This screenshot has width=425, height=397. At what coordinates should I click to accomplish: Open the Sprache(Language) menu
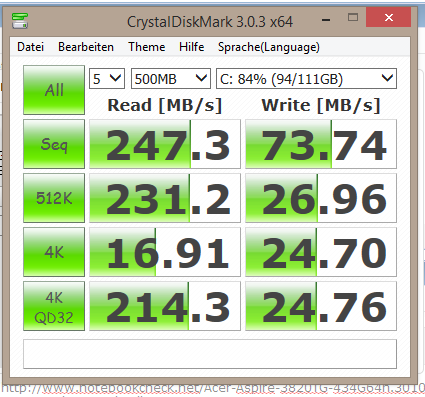click(269, 47)
